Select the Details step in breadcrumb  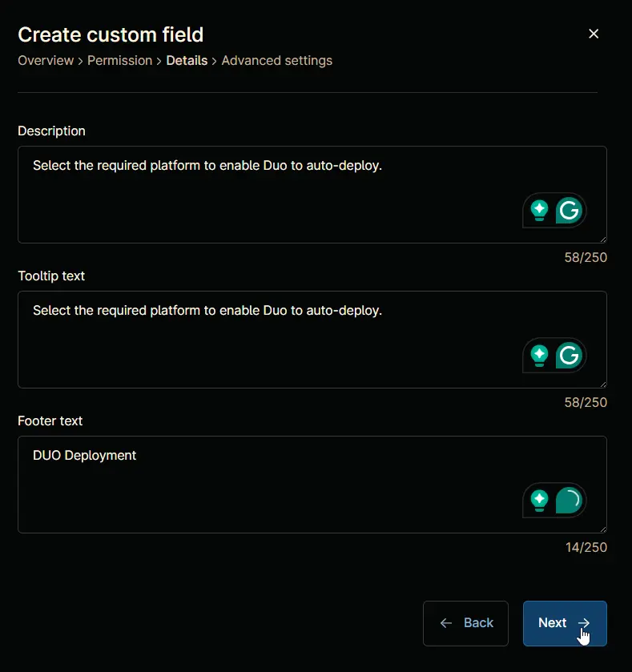[187, 60]
